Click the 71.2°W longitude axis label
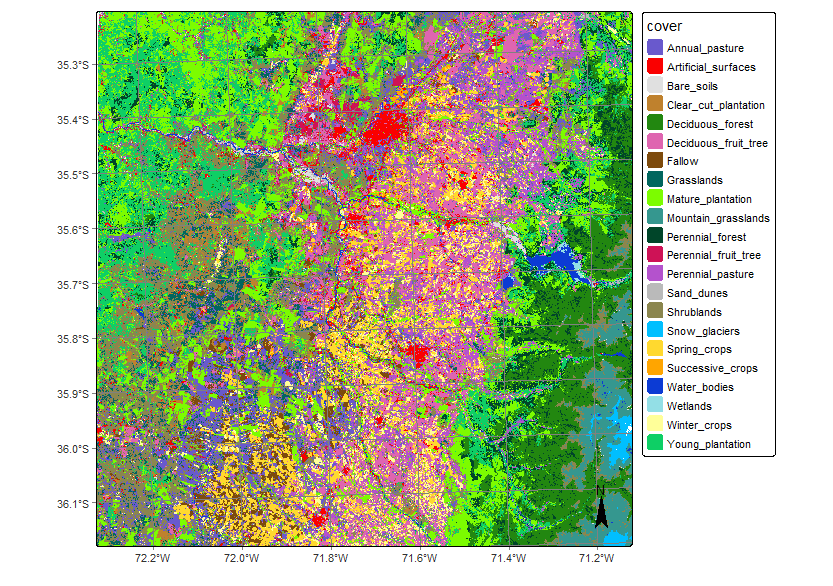Screen dimensions: 833x586 [x=596, y=558]
